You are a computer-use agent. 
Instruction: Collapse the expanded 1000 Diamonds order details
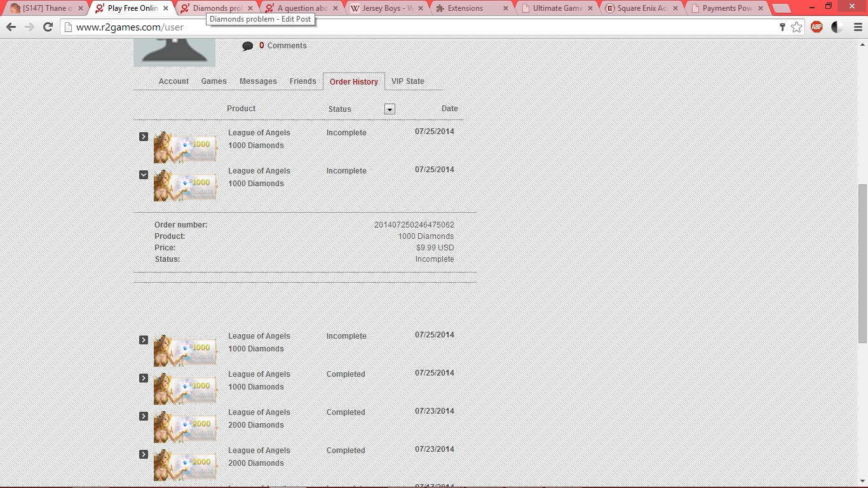(x=144, y=175)
